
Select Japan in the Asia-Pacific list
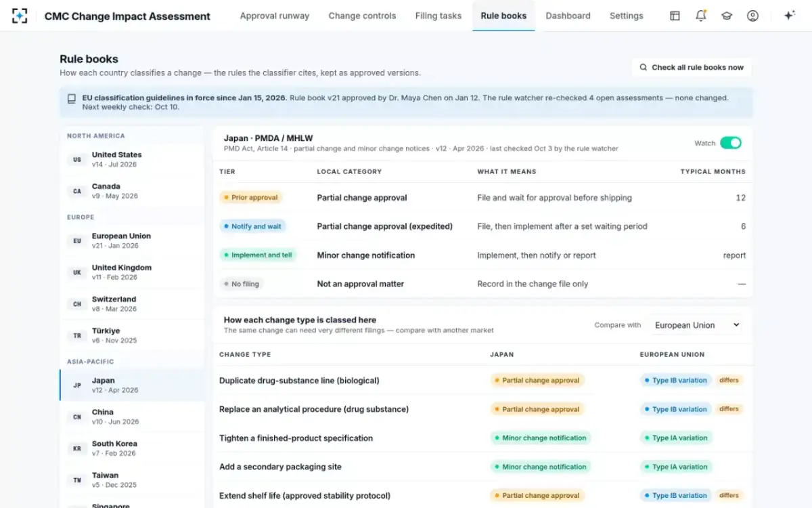tap(132, 385)
